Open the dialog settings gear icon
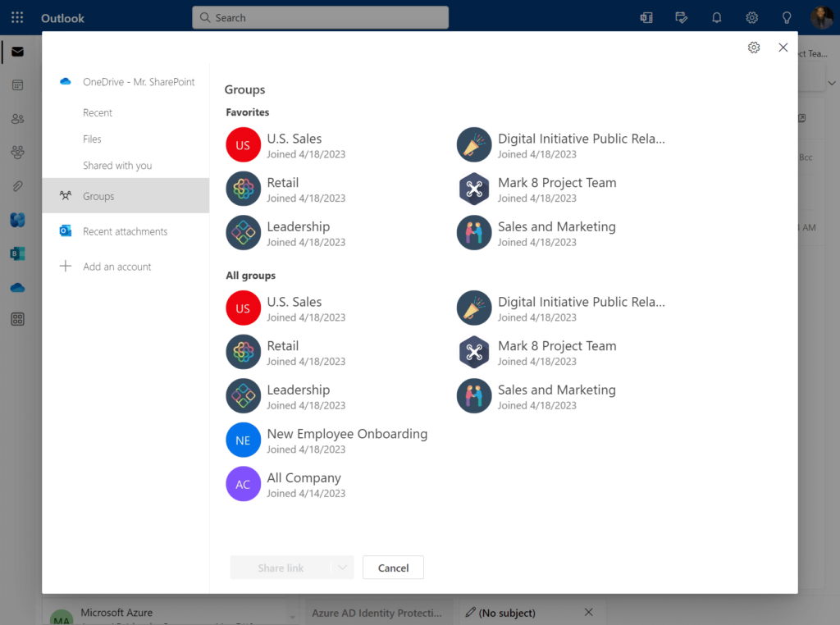Image resolution: width=840 pixels, height=625 pixels. (x=753, y=47)
